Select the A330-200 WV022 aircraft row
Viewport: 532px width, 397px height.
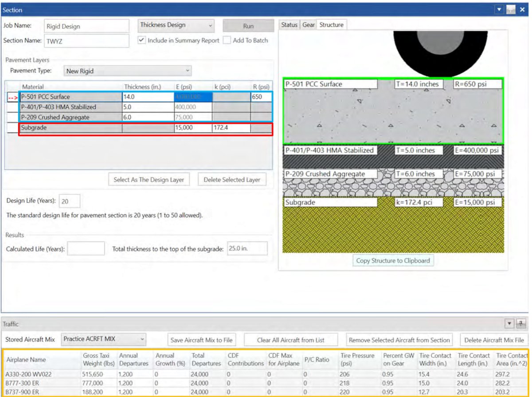pos(265,374)
